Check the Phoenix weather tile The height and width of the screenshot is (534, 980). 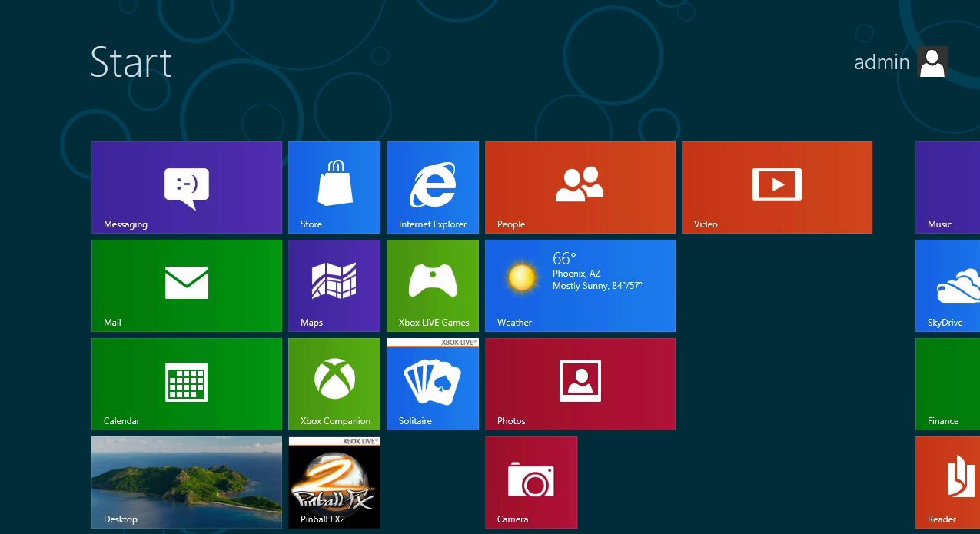[580, 285]
